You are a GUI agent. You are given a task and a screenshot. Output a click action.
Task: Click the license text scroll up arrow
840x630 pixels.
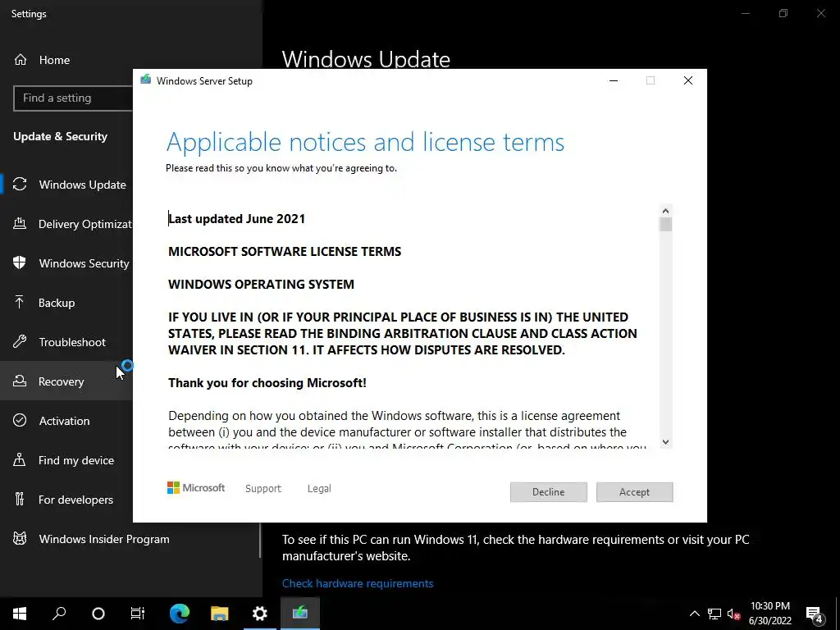pos(665,211)
